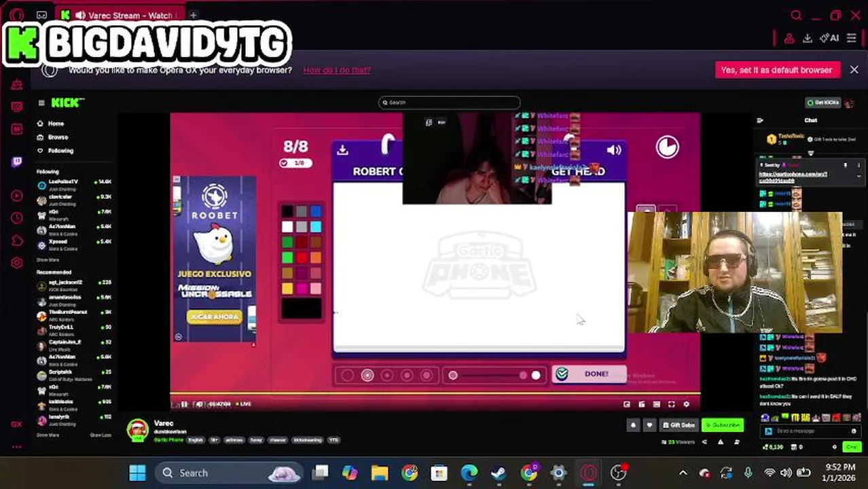
Task: Select the fifth brush thickness circle
Action: (427, 376)
